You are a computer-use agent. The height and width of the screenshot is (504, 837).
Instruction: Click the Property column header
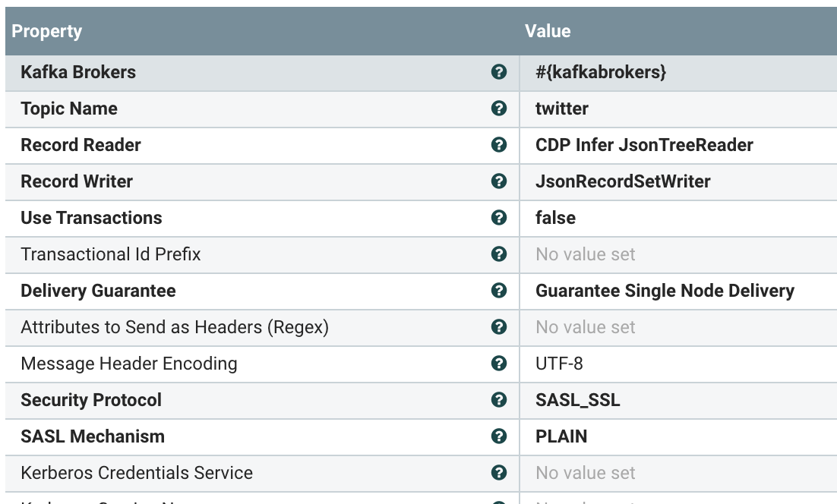click(x=47, y=31)
